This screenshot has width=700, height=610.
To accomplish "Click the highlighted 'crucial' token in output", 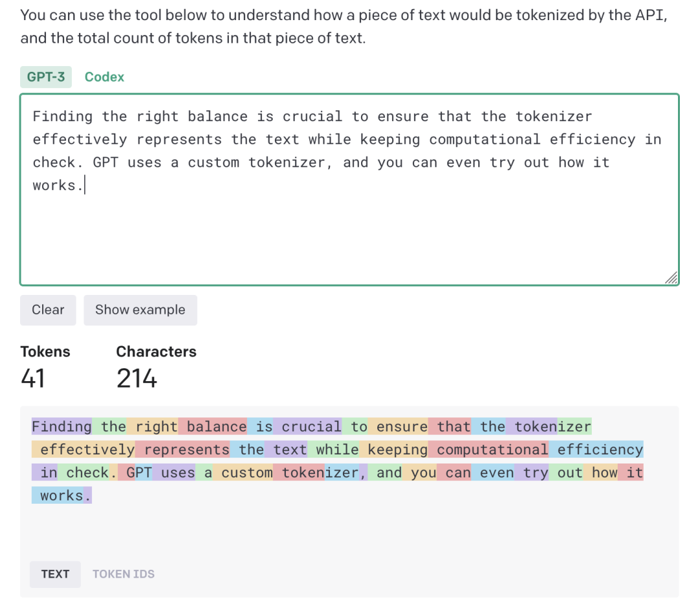I will point(310,427).
